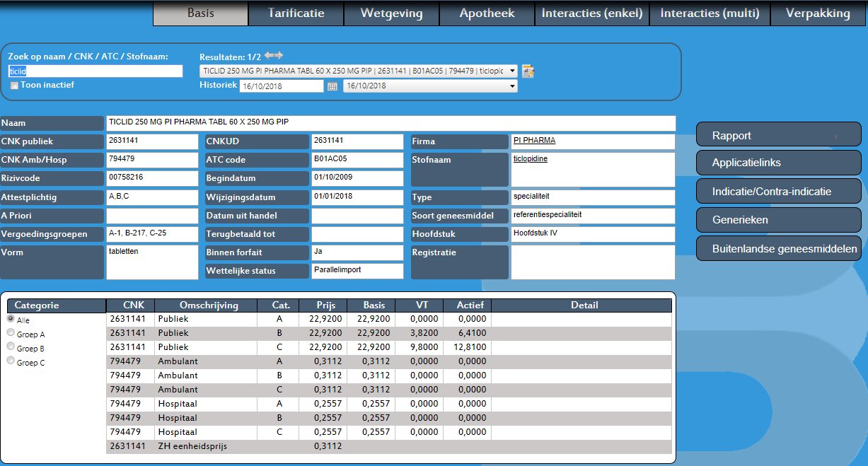Click the Naam field value
Viewport: 868px width, 466px height.
[x=390, y=123]
